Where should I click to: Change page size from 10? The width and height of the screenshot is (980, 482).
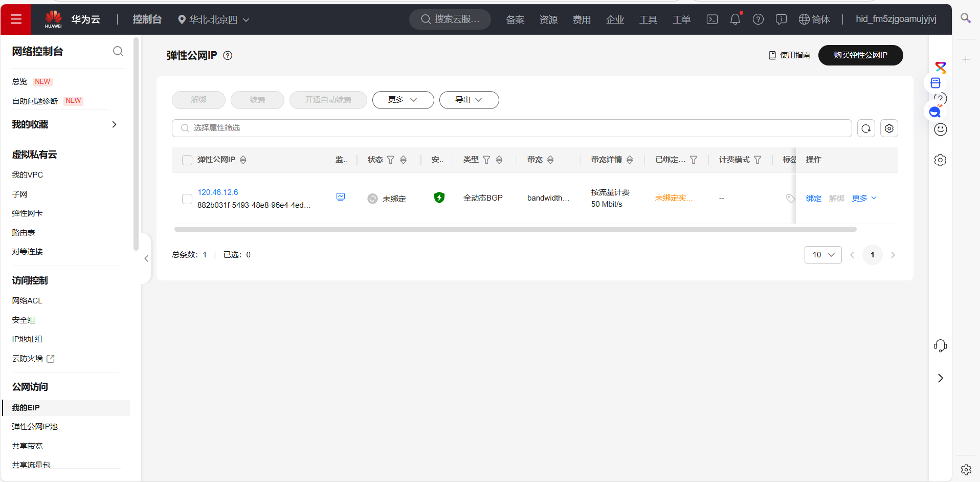tap(823, 255)
